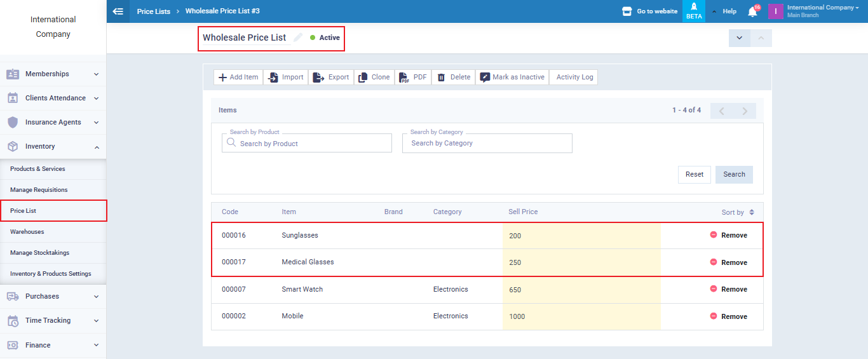Collapse the sidebar with the back-arrow menu icon
This screenshot has height=359, width=868.
pos(118,11)
